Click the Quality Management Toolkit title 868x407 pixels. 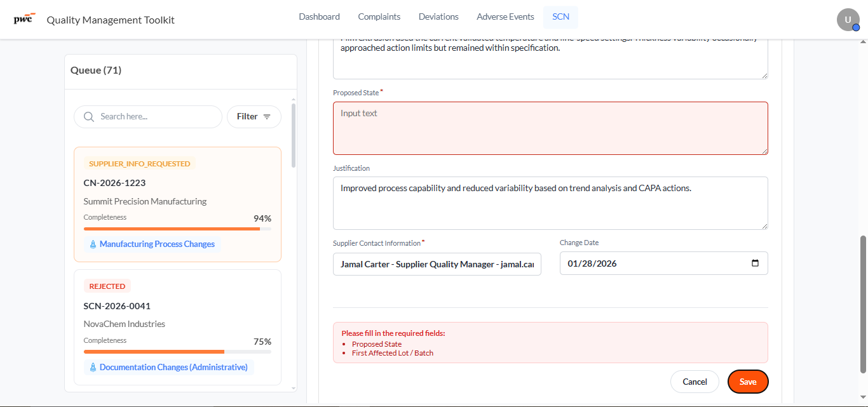coord(111,20)
